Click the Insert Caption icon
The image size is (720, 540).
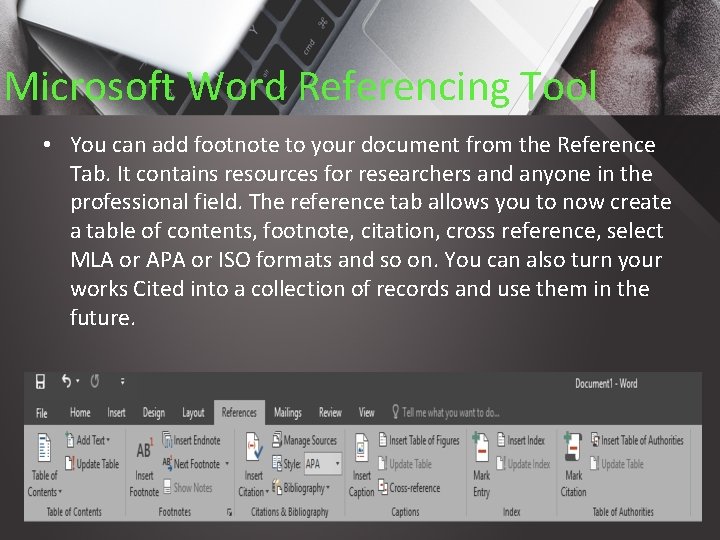pos(361,448)
